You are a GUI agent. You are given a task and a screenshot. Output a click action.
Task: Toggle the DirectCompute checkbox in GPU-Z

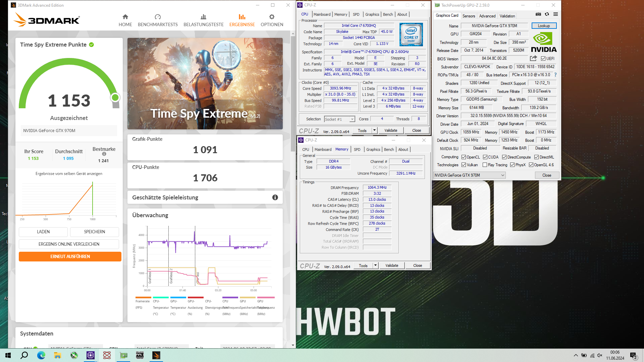click(504, 157)
